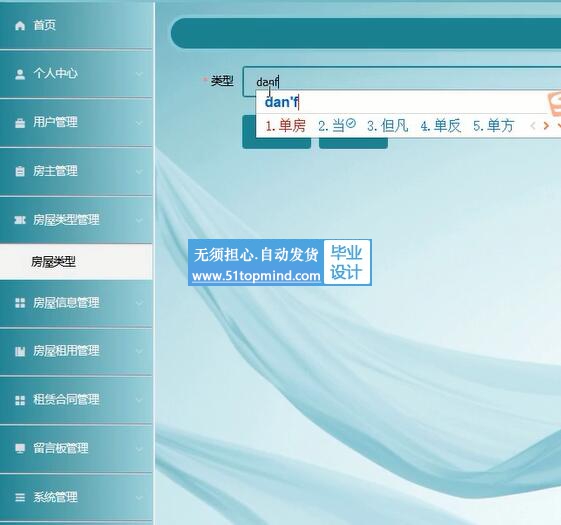Screen dimensions: 561x525
Task: Click the briefcase icon for 用户管理
Action: click(20, 123)
